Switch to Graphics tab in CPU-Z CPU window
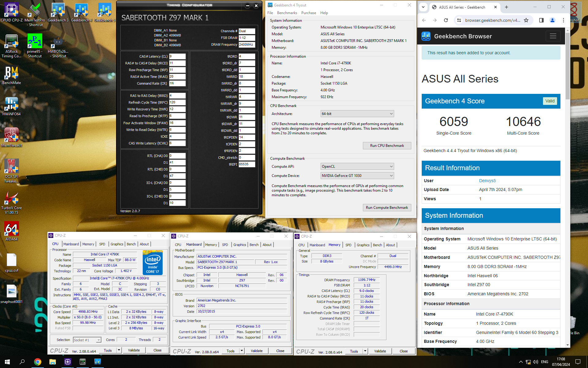This screenshot has width=588, height=368. coord(117,244)
